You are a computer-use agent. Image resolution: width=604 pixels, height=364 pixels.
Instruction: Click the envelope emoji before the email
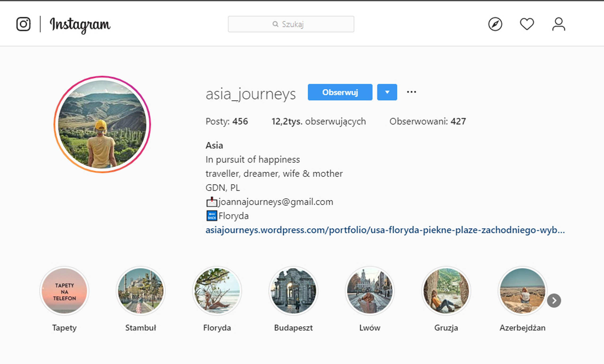(x=212, y=202)
